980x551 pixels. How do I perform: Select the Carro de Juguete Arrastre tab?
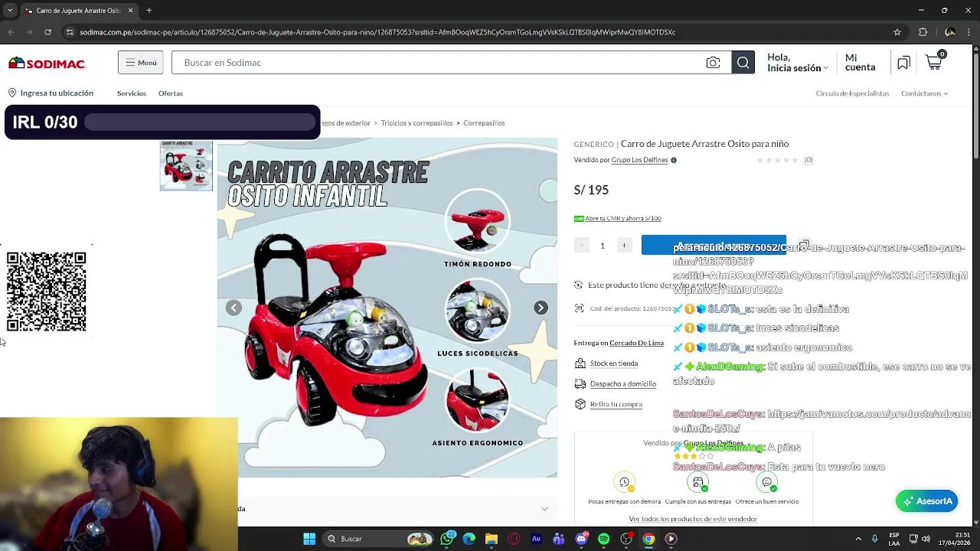pos(77,11)
